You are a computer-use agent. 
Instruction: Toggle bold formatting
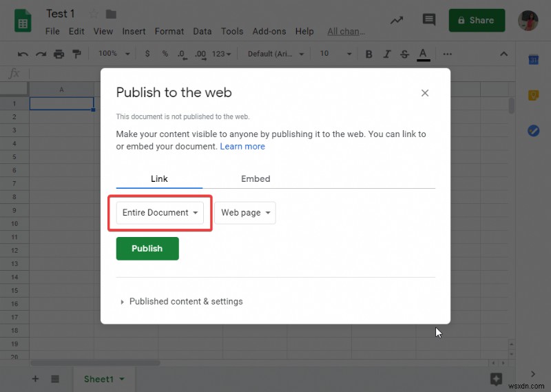coord(369,54)
